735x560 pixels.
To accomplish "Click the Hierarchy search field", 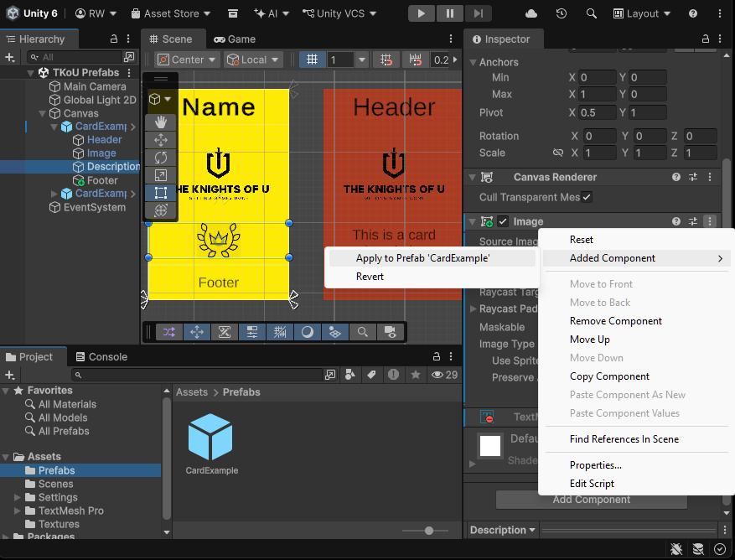I will (74, 57).
